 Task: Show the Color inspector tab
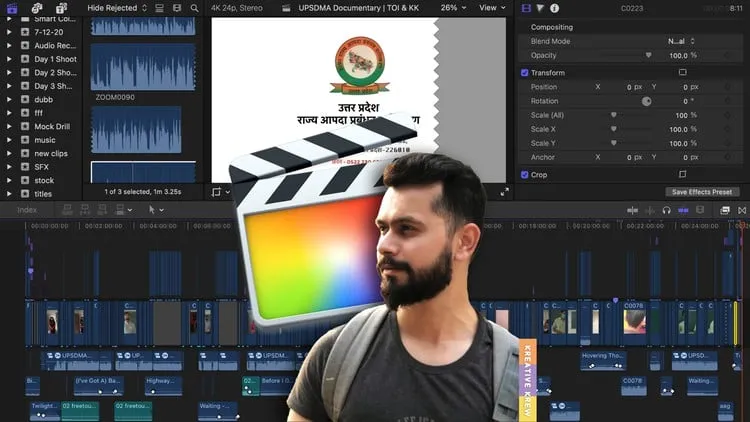[540, 8]
